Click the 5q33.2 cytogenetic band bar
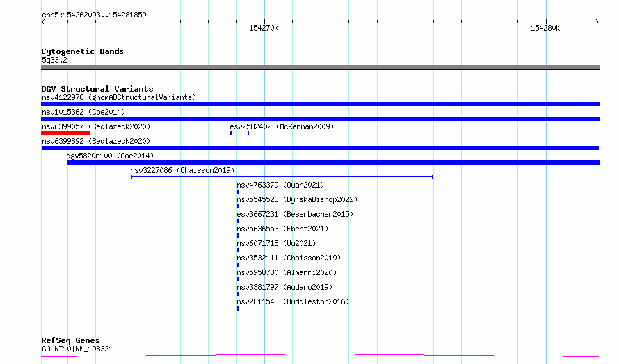619x364 pixels. 320,67
